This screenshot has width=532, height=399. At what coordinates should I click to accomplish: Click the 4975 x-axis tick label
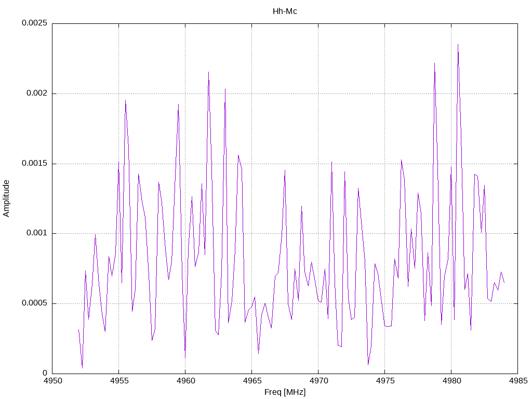click(385, 381)
